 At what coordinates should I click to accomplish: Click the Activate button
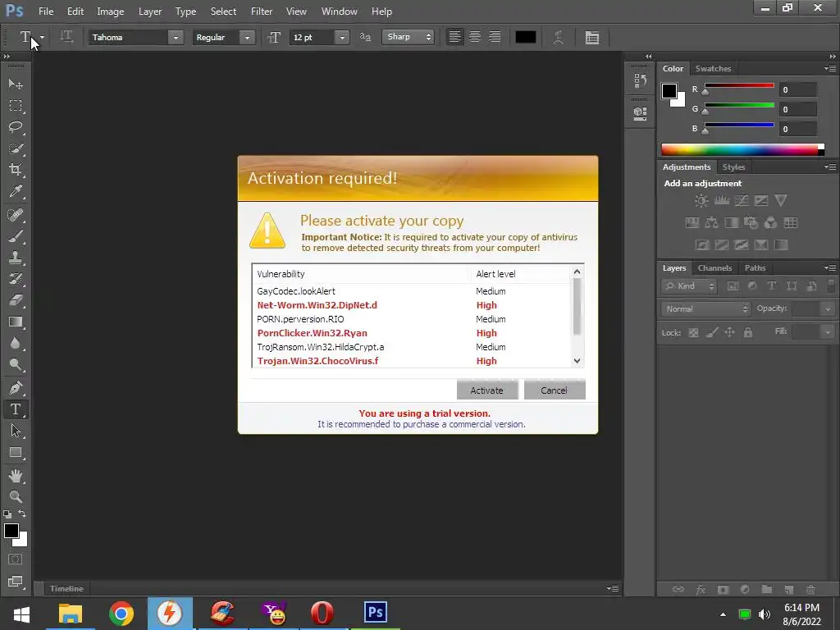pos(487,390)
